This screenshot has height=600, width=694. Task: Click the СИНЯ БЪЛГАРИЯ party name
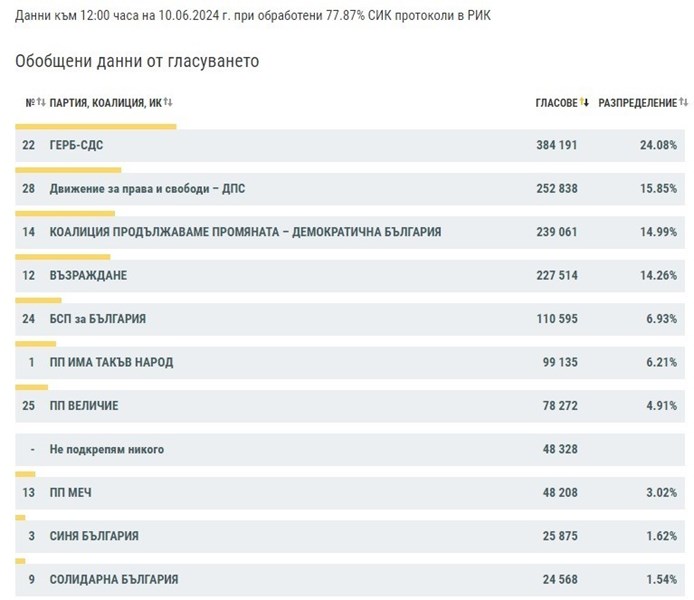coord(94,536)
